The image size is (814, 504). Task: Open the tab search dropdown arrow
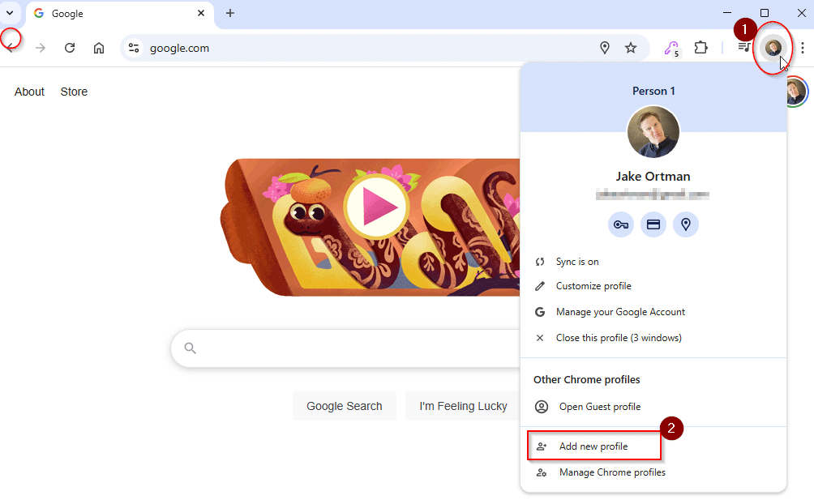(x=10, y=13)
